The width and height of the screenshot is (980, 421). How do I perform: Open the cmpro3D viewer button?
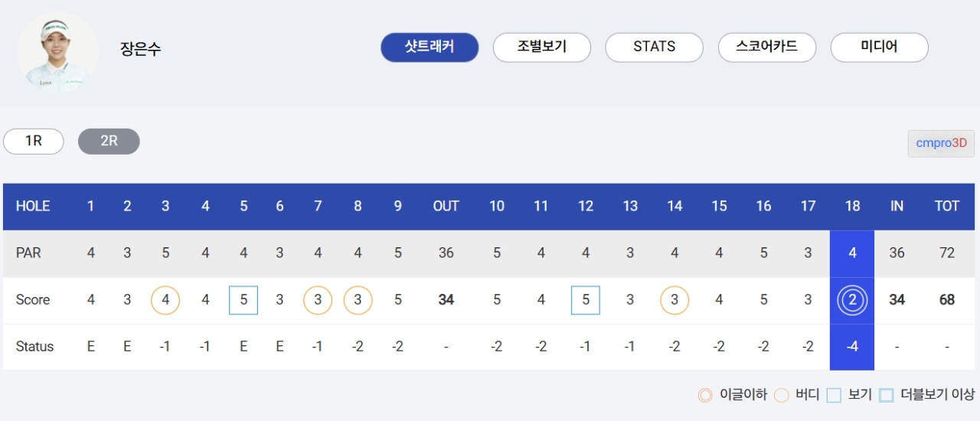pyautogui.click(x=941, y=143)
